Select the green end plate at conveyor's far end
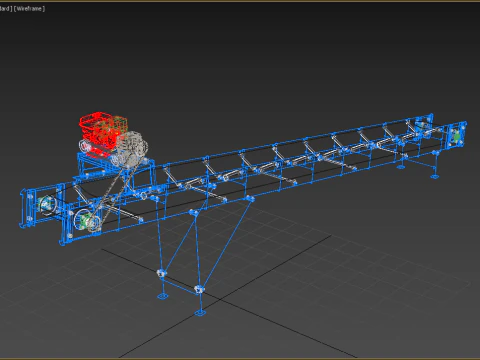This screenshot has width=480, height=360. [x=457, y=136]
